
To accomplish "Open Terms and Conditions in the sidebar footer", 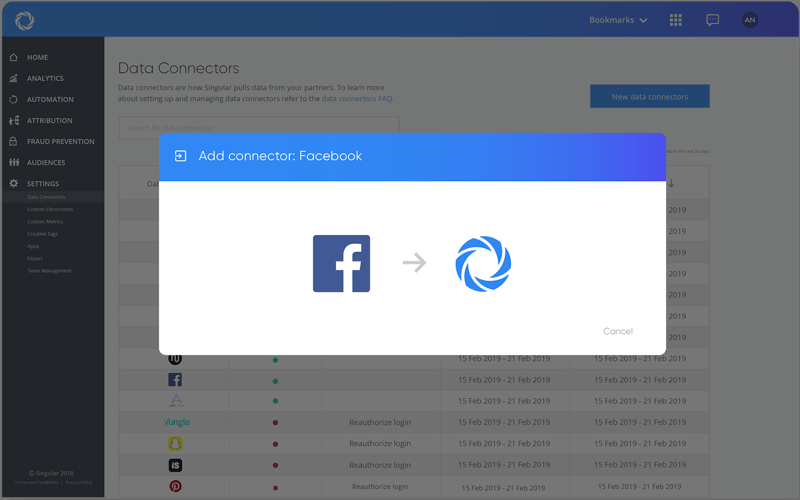I will [36, 482].
